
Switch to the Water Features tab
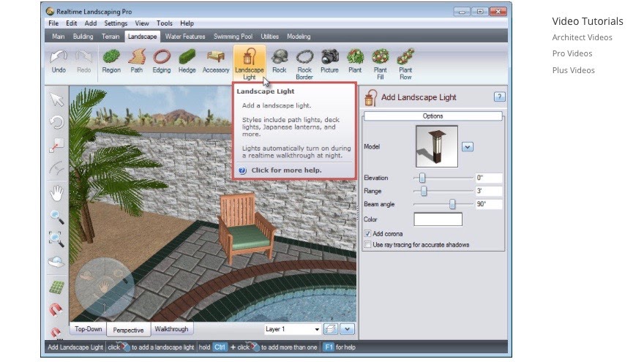click(x=185, y=37)
